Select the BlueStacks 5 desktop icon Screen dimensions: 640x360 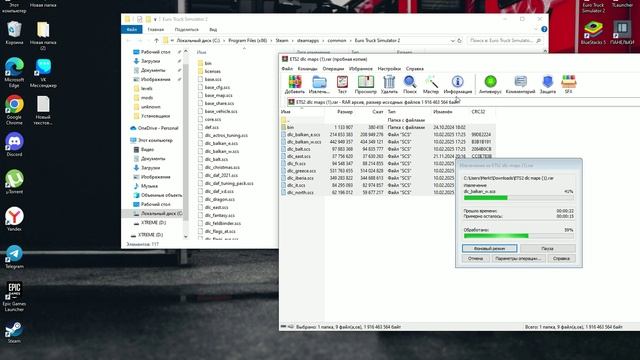593,33
